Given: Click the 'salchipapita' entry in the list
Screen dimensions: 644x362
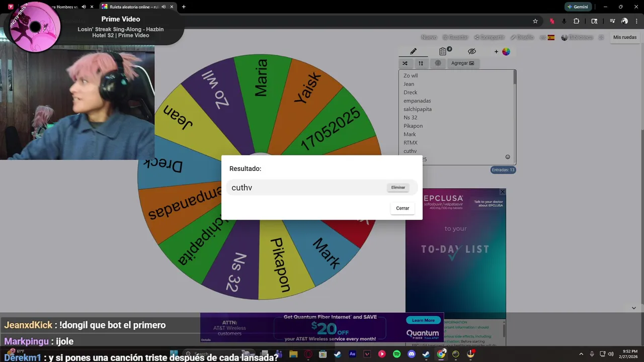Looking at the screenshot, I should (x=418, y=109).
